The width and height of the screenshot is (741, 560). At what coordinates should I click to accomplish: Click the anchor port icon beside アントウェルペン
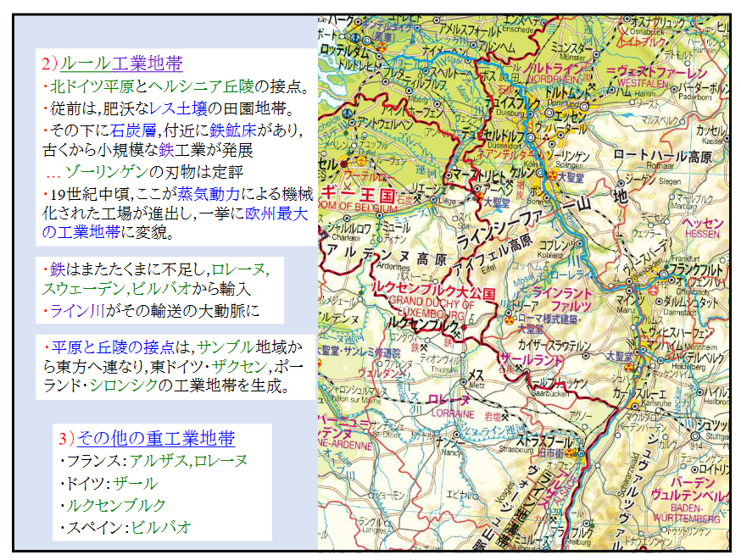(x=348, y=113)
